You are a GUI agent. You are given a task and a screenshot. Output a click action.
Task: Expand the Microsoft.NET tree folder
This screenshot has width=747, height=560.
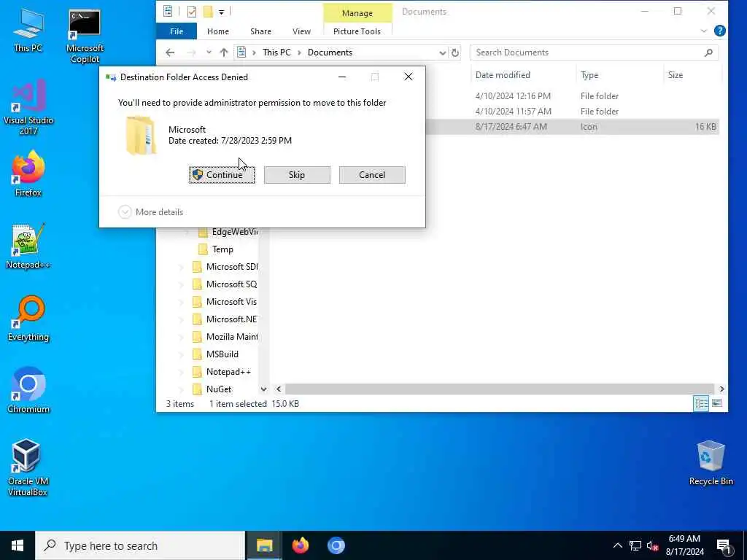click(x=181, y=319)
